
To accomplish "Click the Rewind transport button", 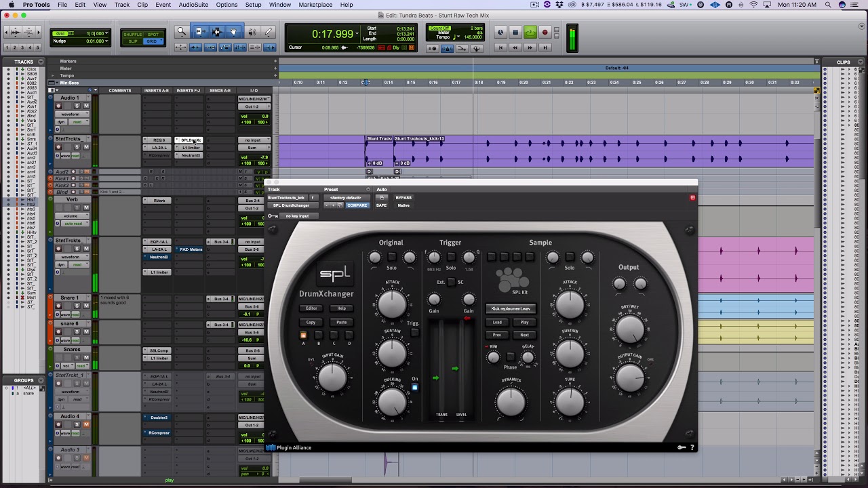I will [x=515, y=47].
